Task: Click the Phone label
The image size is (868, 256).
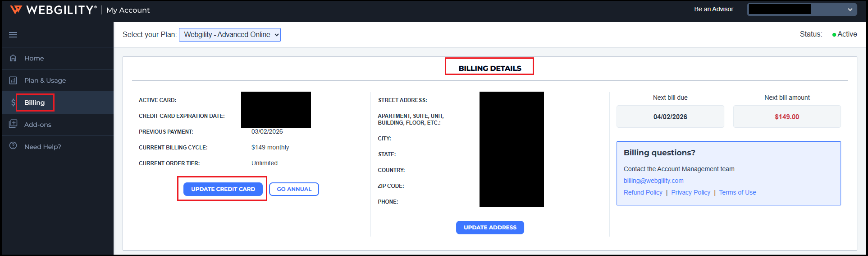Action: click(388, 202)
